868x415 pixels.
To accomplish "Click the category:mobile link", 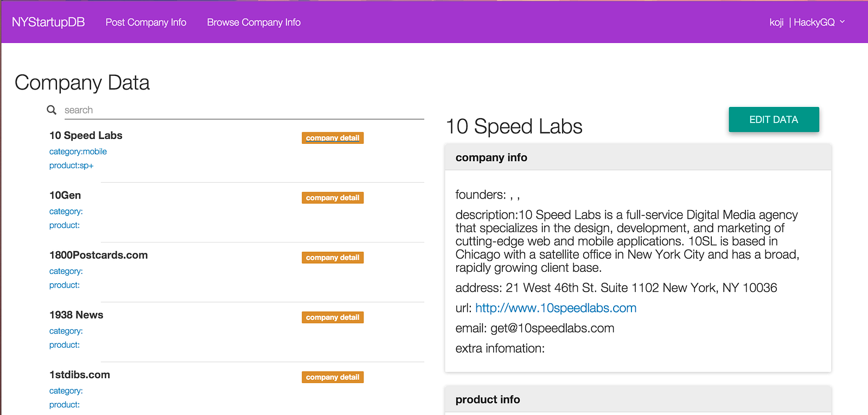I will 78,152.
